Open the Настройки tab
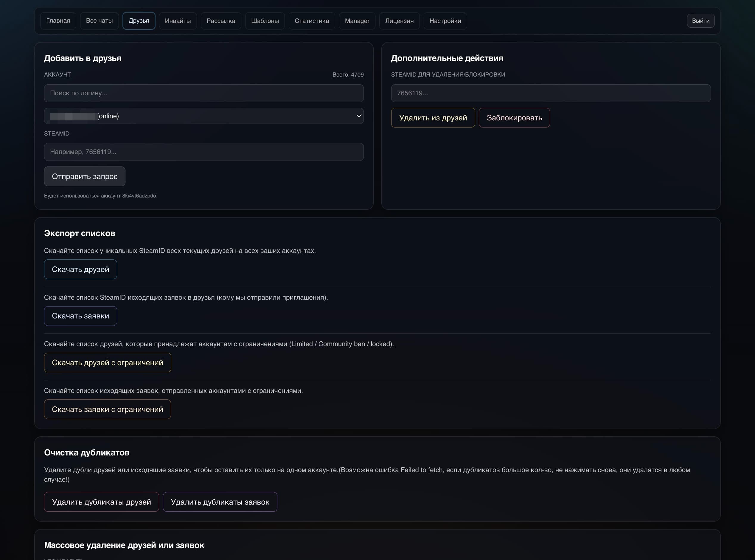The image size is (755, 560). (x=445, y=21)
